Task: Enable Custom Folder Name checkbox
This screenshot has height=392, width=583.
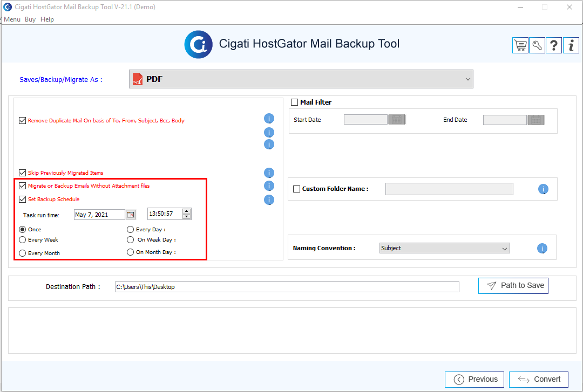Action: tap(297, 189)
